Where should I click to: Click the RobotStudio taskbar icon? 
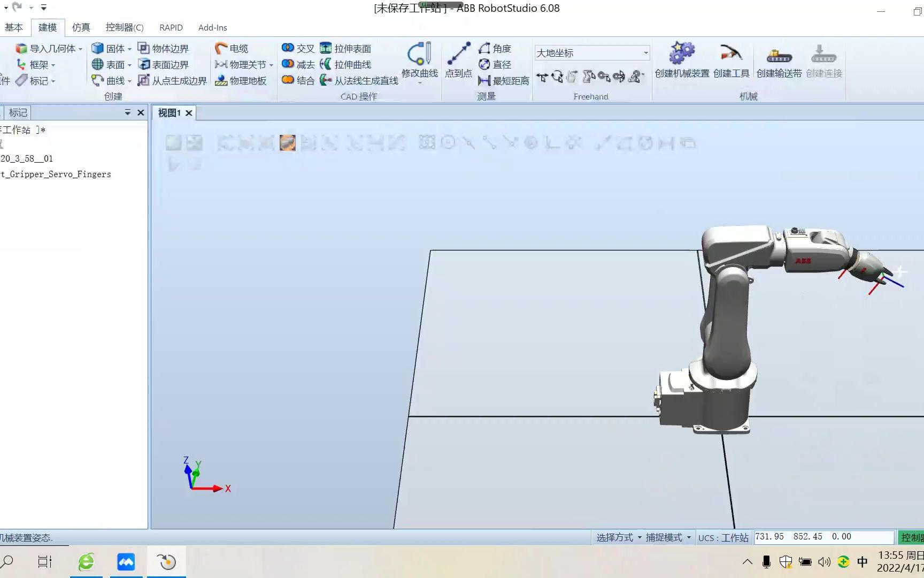pos(167,561)
